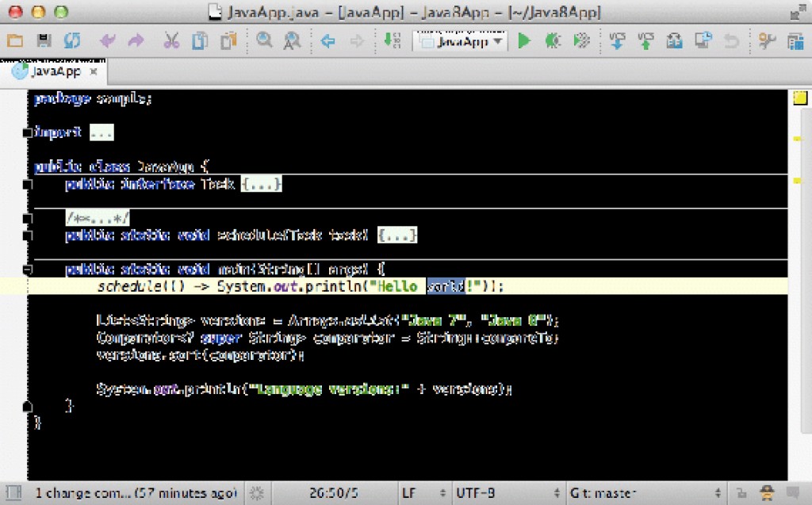Toggle file read-only lock icon
This screenshot has width=812, height=505.
741,493
